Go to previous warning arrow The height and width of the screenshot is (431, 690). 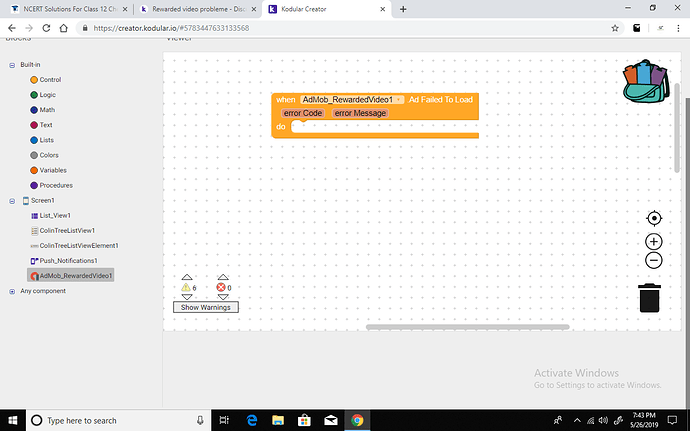(187, 277)
